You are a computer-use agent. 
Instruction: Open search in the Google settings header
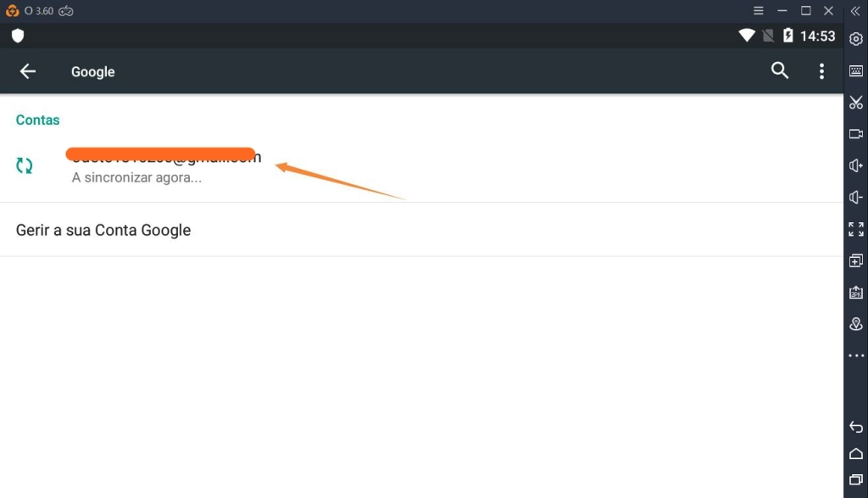coord(780,70)
